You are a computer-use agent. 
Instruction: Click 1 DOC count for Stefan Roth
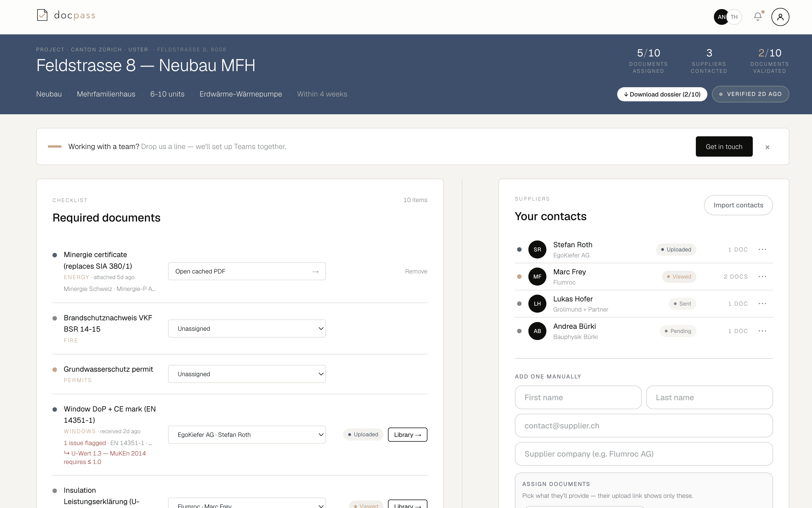(x=738, y=249)
